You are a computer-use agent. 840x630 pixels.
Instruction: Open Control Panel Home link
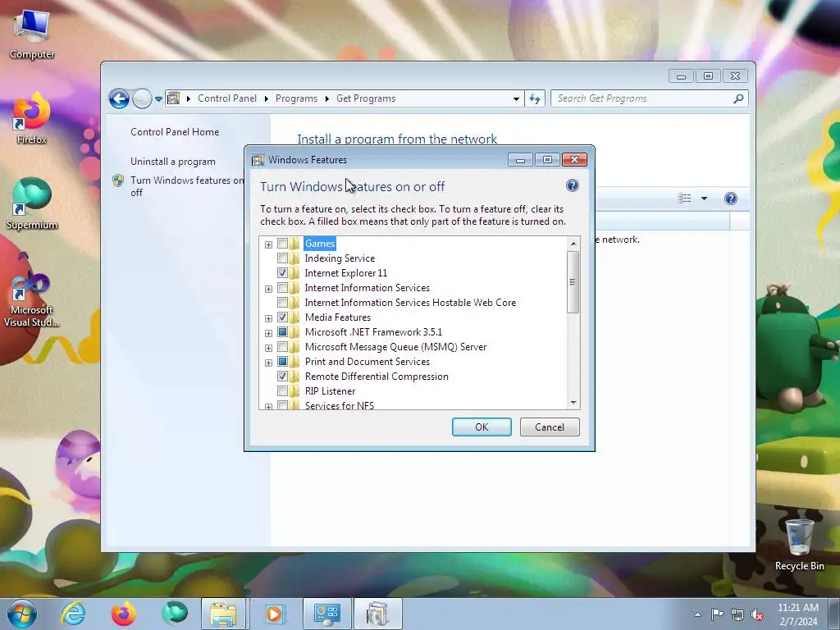tap(175, 132)
